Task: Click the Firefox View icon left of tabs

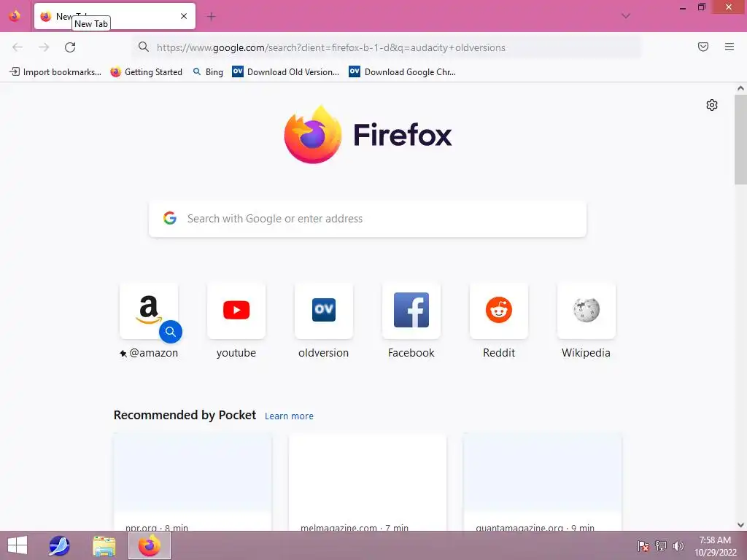Action: point(15,16)
